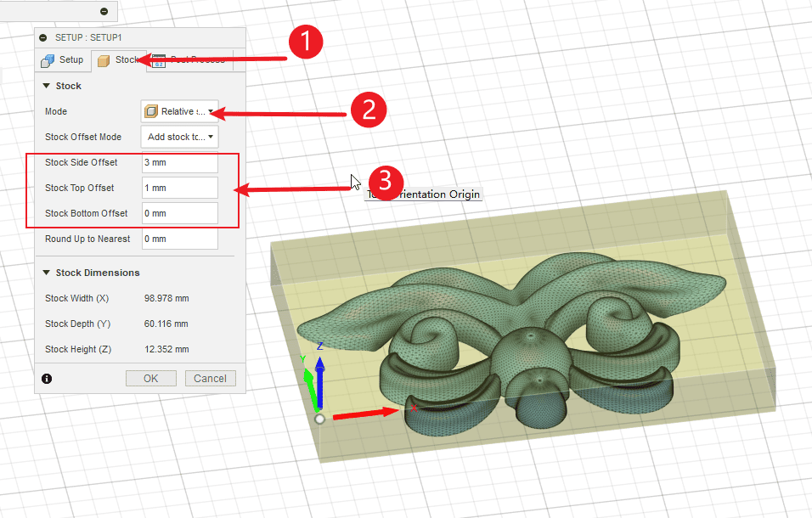
Task: Collapse the Stock section
Action: [47, 86]
